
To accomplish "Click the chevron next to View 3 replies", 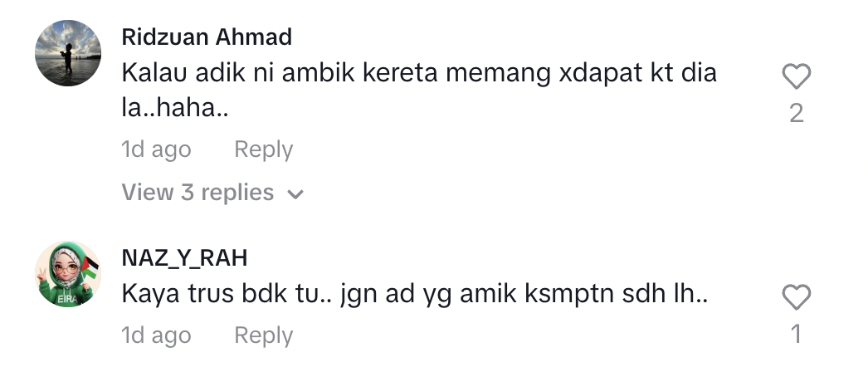I will pyautogui.click(x=295, y=193).
